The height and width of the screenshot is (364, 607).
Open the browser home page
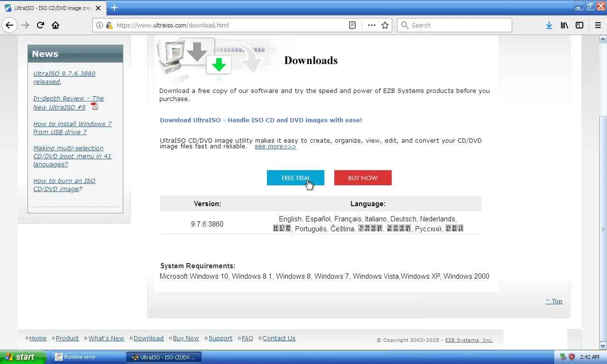pyautogui.click(x=55, y=25)
